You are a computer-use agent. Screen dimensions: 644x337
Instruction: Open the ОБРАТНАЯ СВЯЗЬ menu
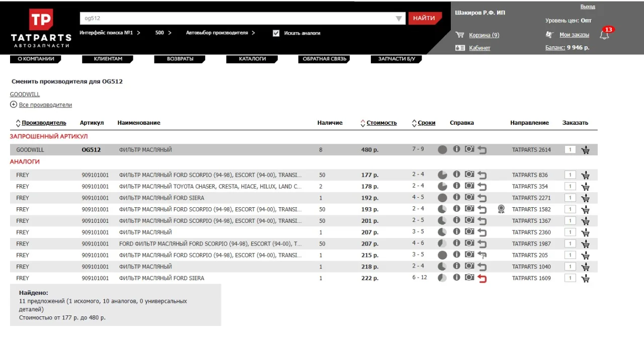325,59
